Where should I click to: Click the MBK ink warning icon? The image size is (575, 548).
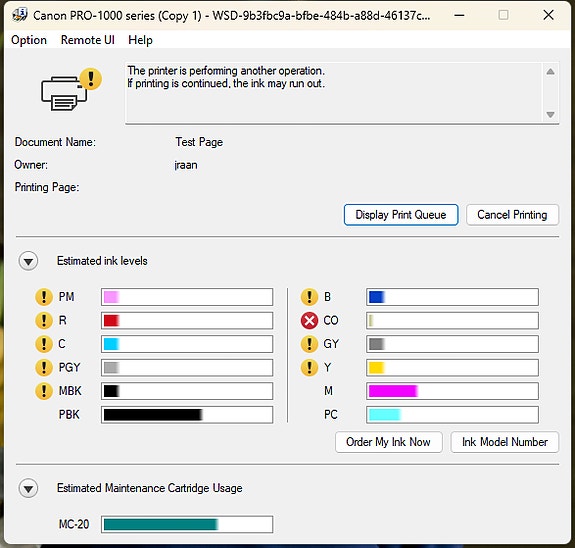[44, 391]
